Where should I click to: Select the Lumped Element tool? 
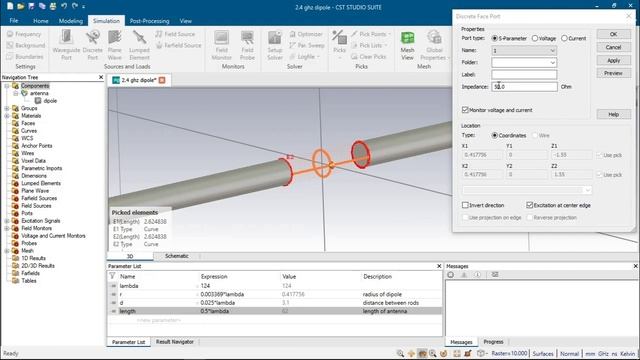point(139,45)
